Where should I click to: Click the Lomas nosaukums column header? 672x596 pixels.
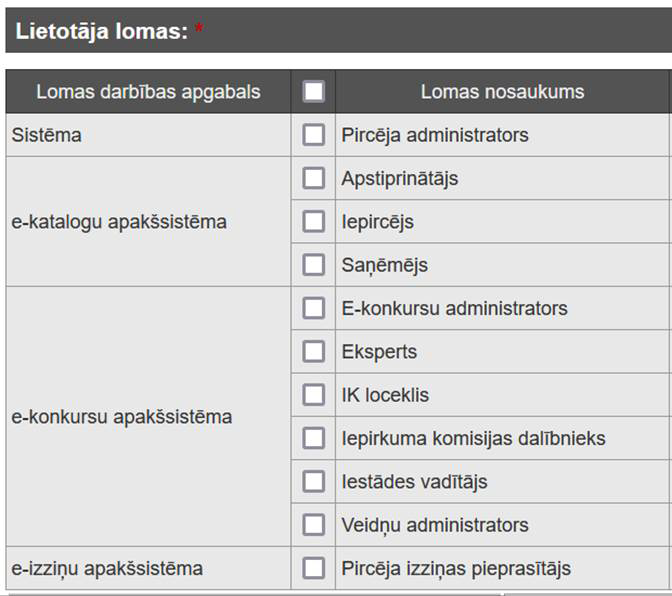point(502,92)
